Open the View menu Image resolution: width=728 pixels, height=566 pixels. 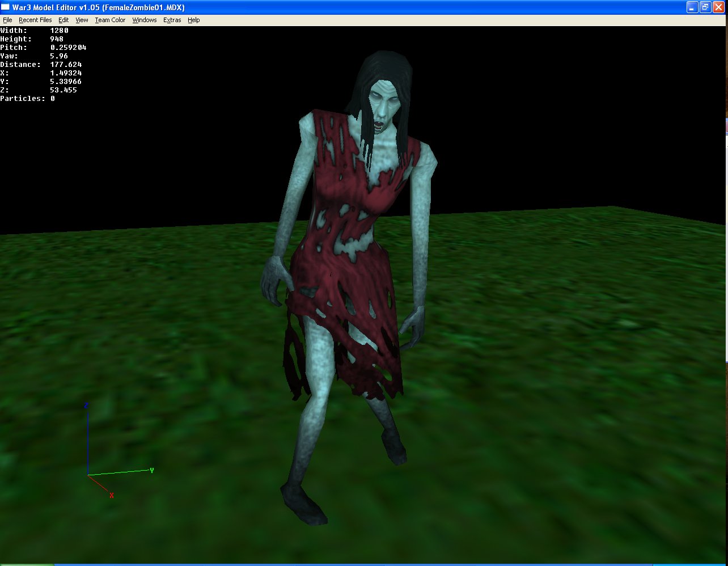point(82,20)
